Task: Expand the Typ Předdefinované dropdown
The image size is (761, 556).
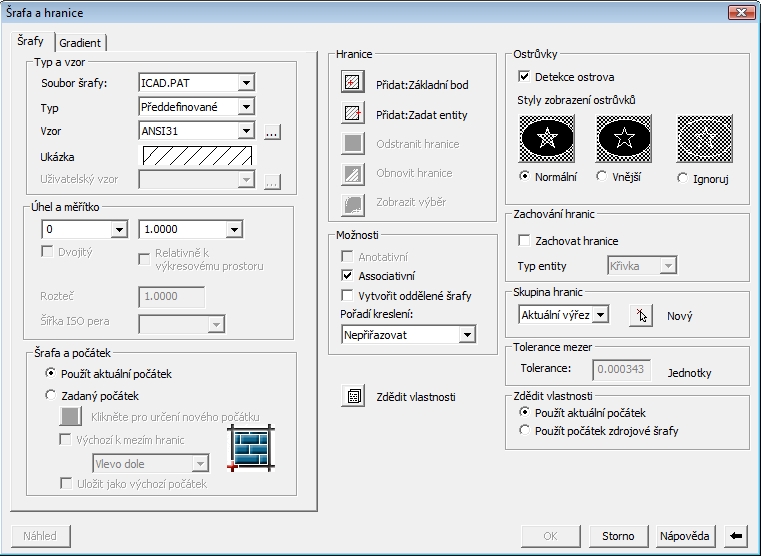Action: point(246,106)
